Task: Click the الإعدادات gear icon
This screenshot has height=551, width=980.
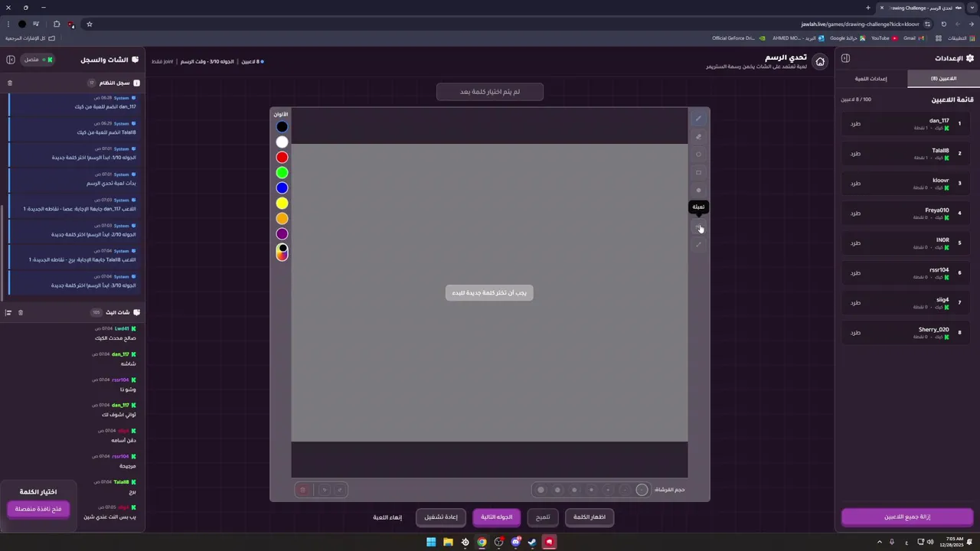Action: [x=970, y=58]
